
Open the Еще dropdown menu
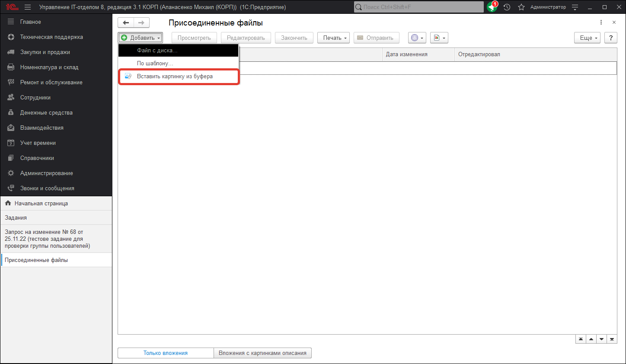coord(587,38)
